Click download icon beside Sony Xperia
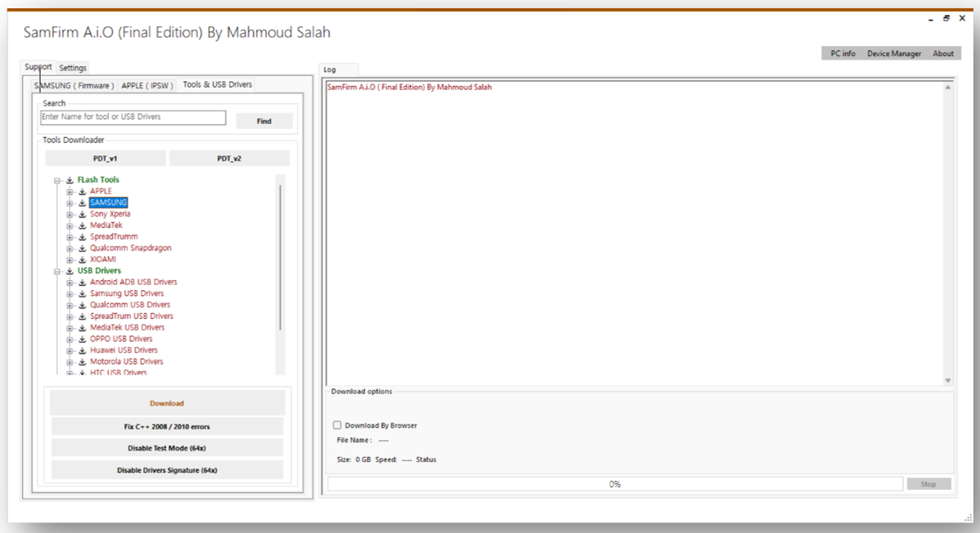 82,215
